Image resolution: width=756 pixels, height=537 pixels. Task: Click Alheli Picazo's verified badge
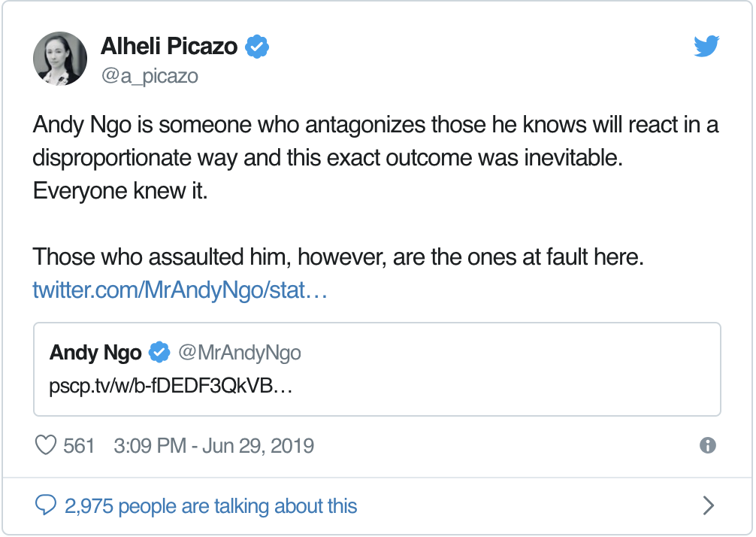257,47
